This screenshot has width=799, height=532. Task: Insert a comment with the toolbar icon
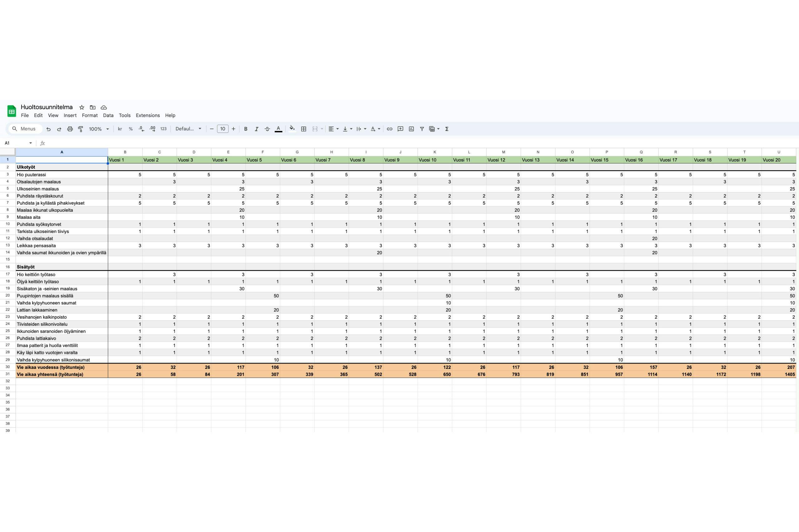click(x=400, y=129)
